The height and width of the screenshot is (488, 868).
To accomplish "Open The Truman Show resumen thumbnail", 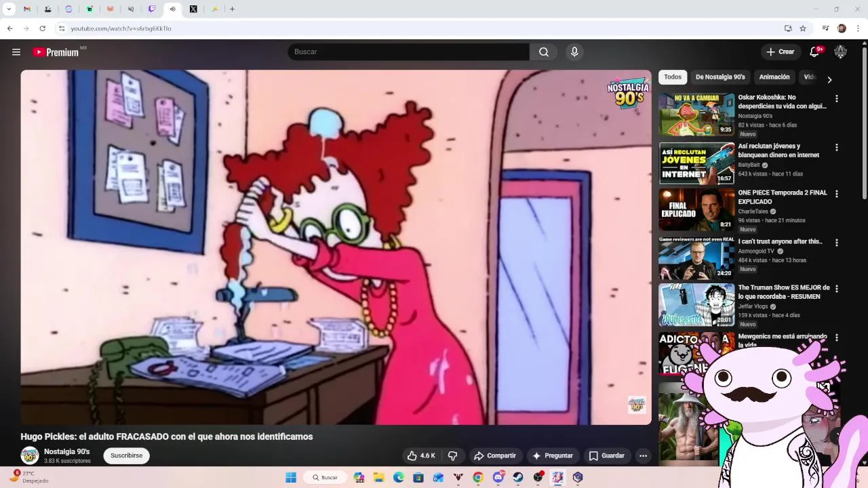I will [x=696, y=304].
